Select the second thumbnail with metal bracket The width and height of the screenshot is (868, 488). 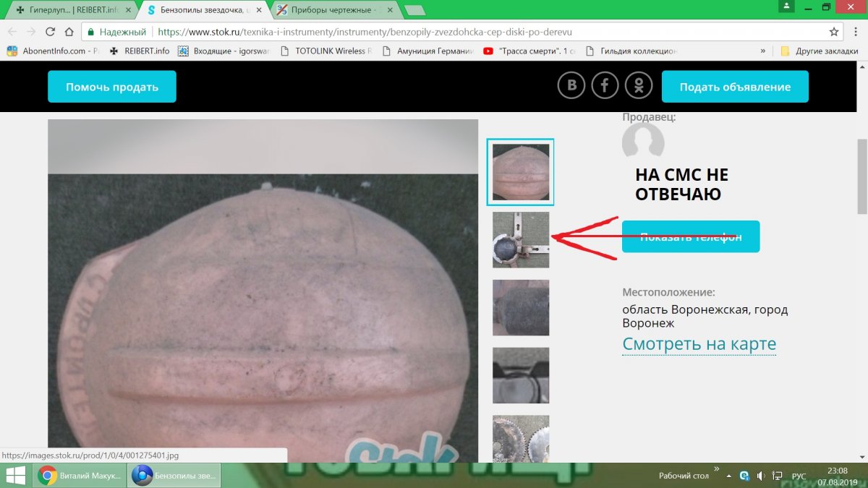521,239
